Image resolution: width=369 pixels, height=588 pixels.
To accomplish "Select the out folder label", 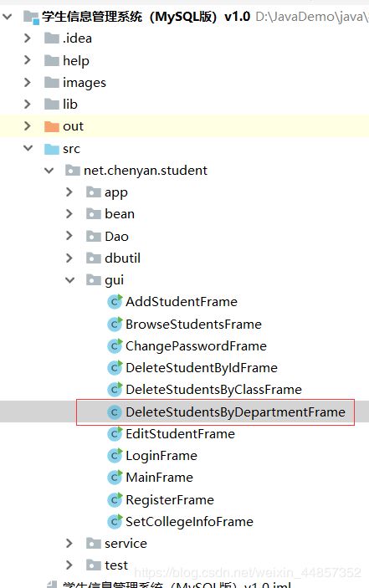I will coord(73,126).
